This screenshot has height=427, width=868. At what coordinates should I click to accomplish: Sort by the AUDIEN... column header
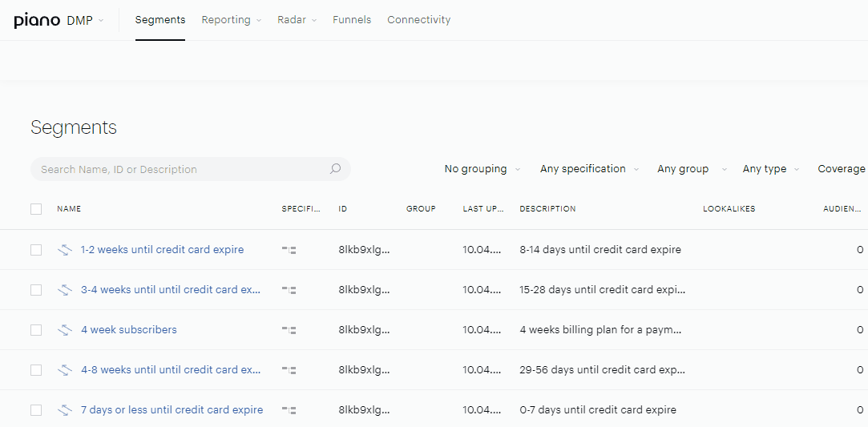pos(842,209)
